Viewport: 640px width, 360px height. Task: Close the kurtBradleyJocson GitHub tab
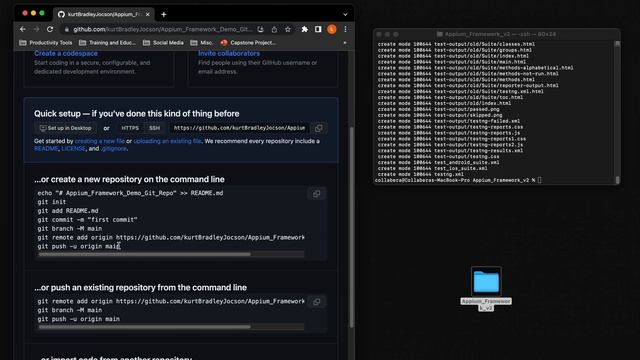coord(148,14)
